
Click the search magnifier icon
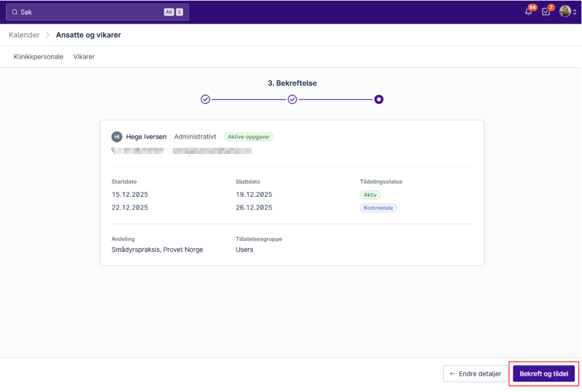[15, 12]
